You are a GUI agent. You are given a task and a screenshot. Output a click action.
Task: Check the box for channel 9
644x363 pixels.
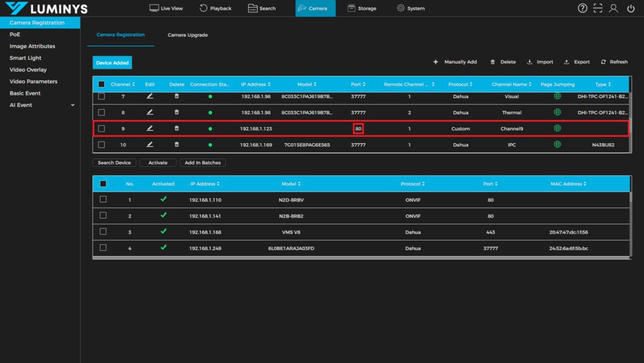(x=102, y=128)
